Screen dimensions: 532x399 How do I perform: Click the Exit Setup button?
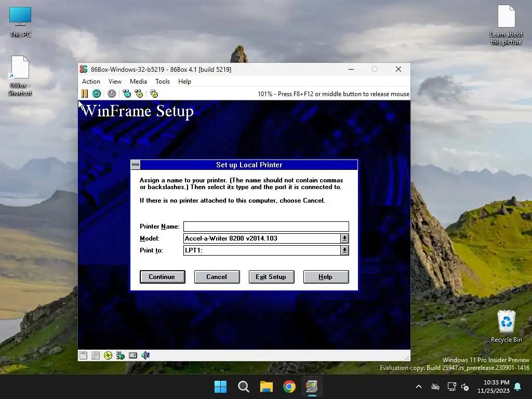(271, 277)
